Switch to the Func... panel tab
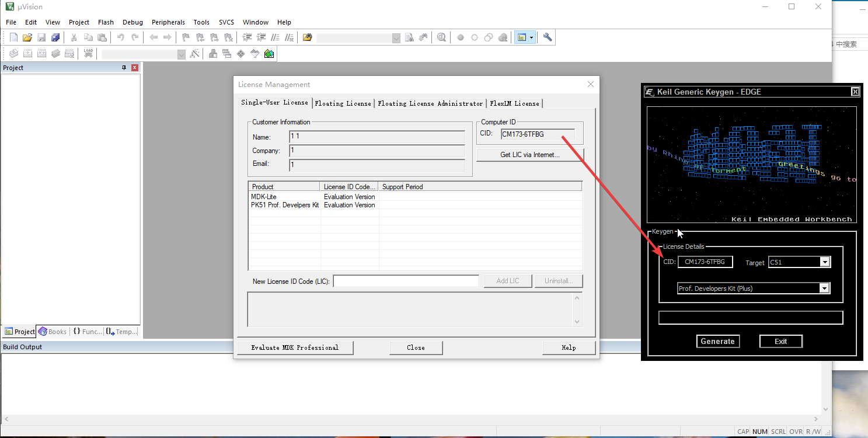Viewport: 868px width, 438px height. tap(87, 332)
